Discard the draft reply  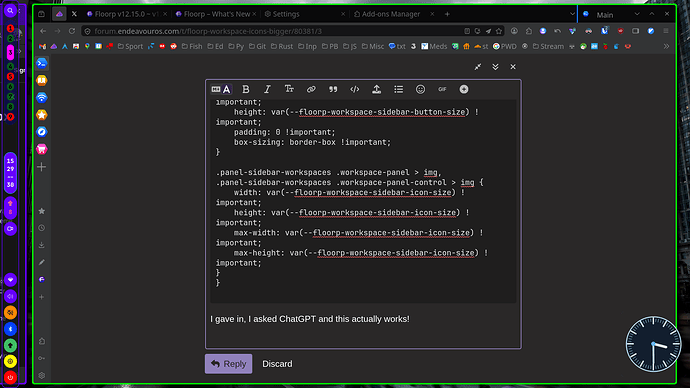(x=277, y=364)
